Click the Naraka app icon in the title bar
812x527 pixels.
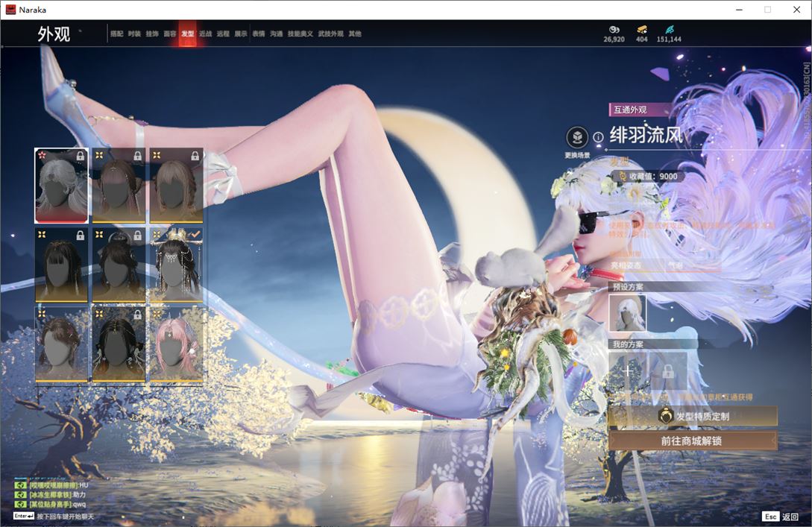pos(10,10)
